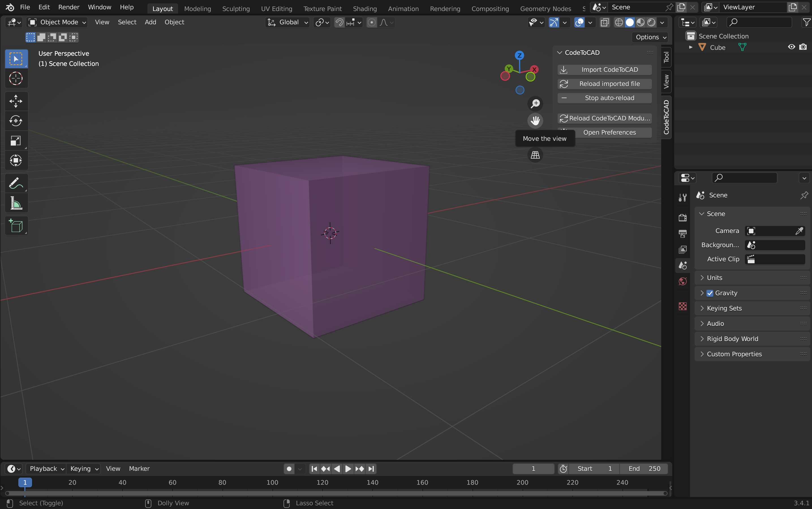Toggle snapping magnet icon

click(340, 23)
